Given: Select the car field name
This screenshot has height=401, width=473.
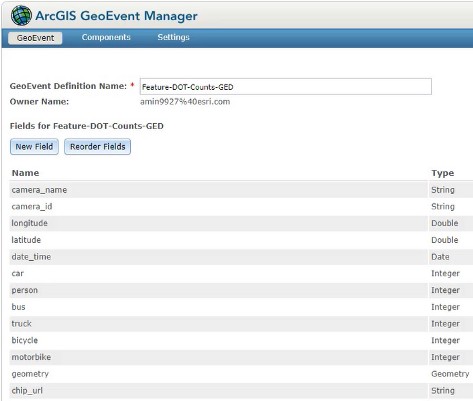Looking at the screenshot, I should [17, 273].
